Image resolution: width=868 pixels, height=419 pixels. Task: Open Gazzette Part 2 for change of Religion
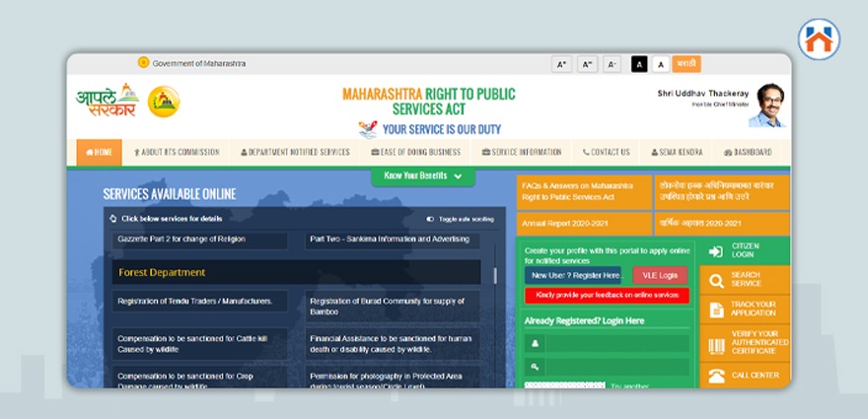click(200, 240)
